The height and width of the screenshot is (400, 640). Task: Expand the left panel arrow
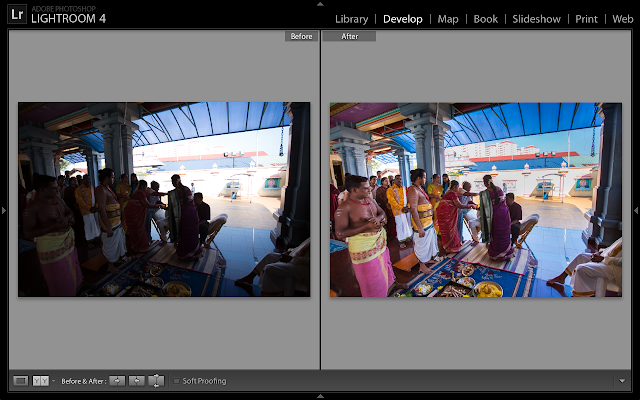(4, 210)
